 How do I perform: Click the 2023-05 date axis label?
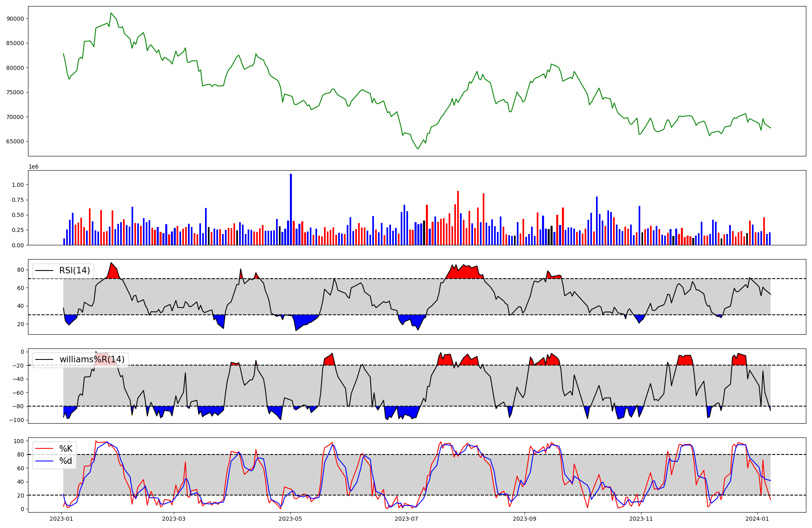click(291, 519)
